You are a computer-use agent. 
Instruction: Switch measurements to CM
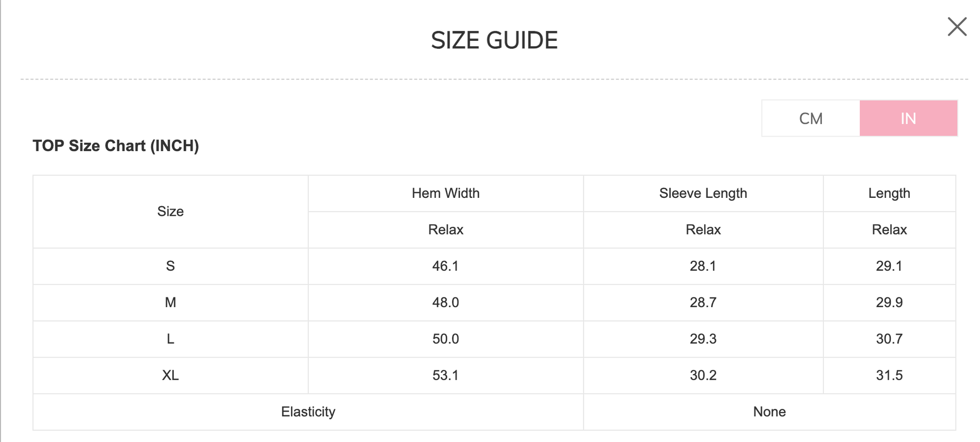tap(810, 118)
